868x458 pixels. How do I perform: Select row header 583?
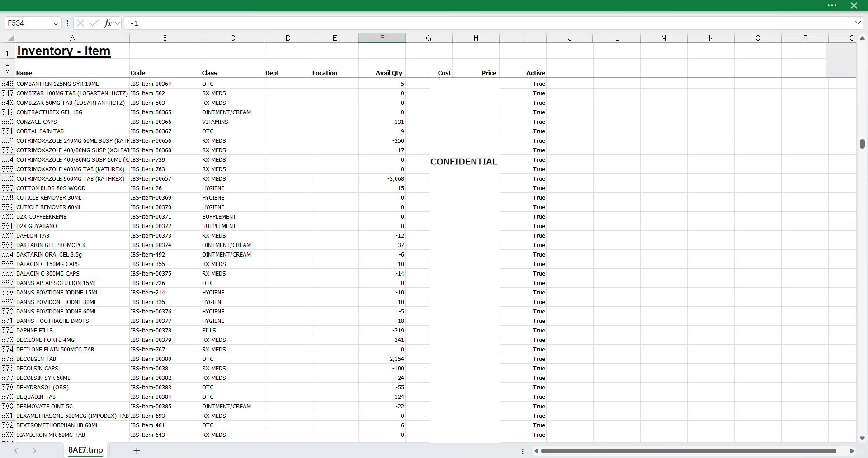pos(7,435)
